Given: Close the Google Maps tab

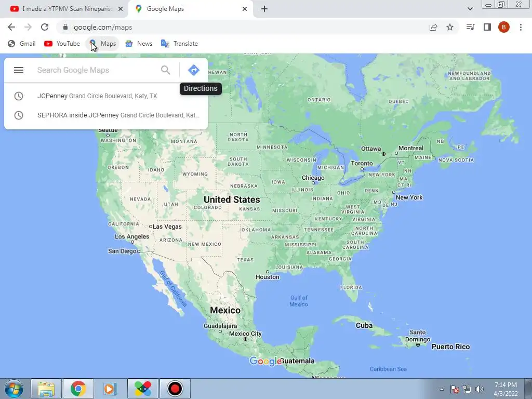Looking at the screenshot, I should click(x=245, y=9).
